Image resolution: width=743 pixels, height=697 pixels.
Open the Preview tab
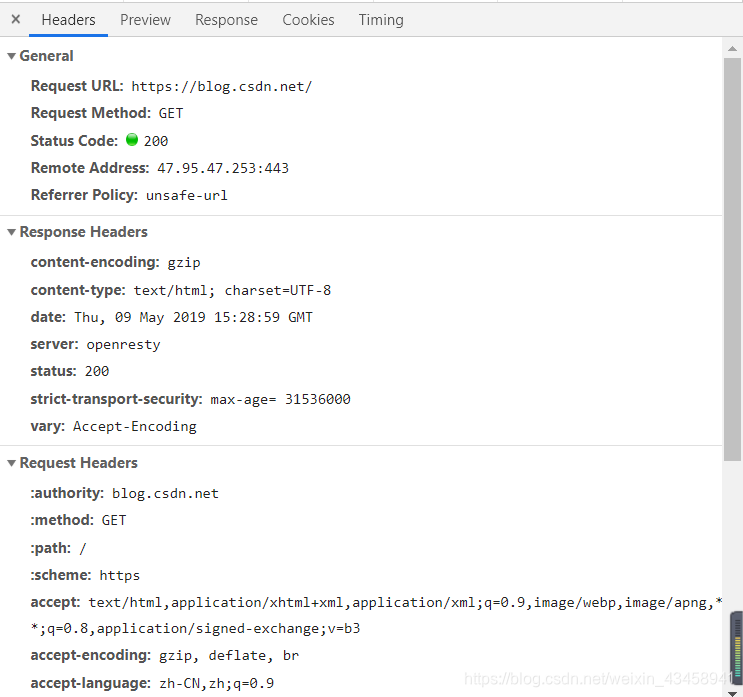(145, 20)
